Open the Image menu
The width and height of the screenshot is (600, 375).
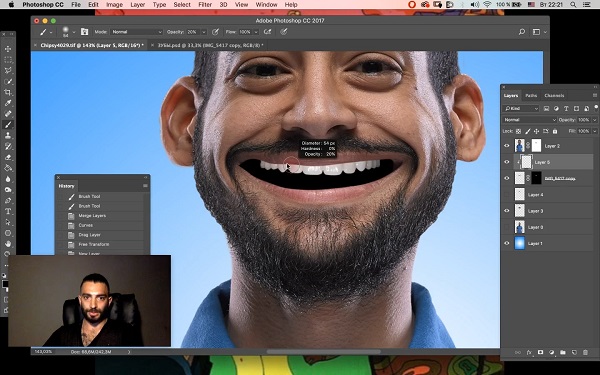[x=114, y=5]
